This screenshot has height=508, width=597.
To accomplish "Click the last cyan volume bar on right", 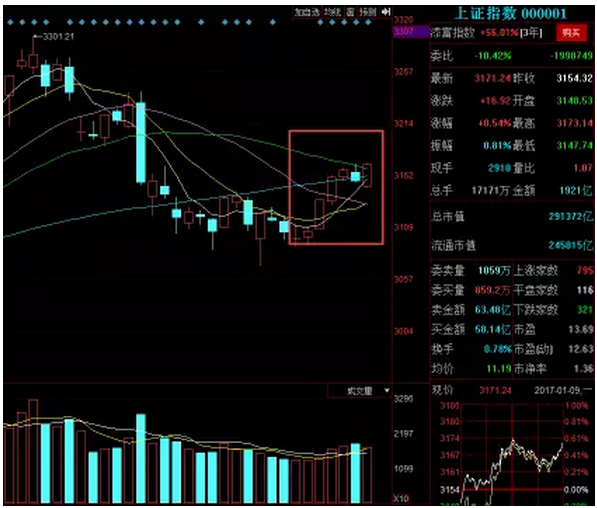I will (x=355, y=473).
